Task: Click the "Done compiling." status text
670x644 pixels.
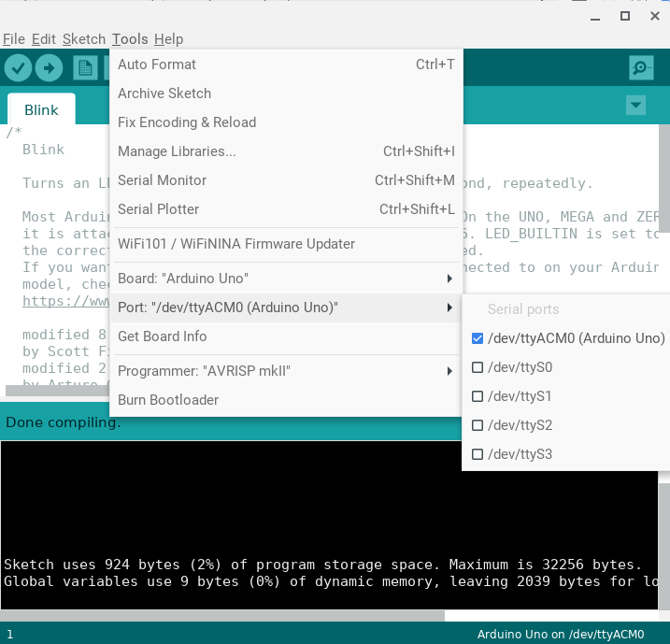Action: (64, 422)
